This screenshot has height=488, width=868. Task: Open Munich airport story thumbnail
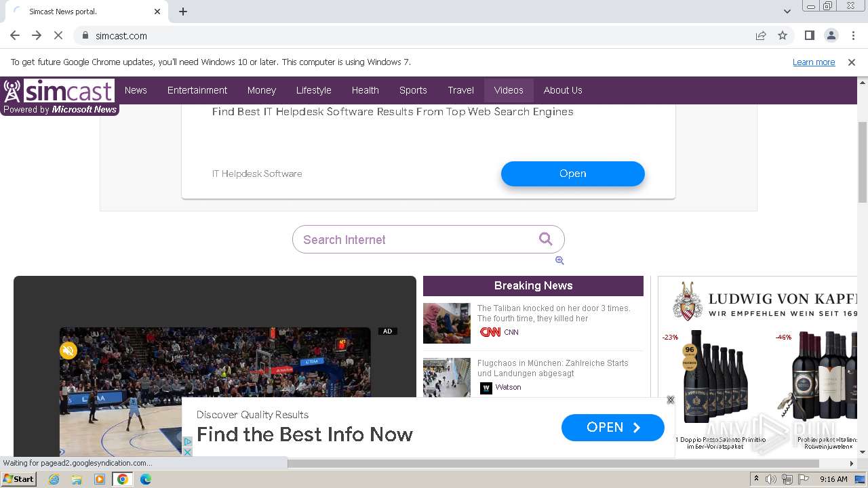tap(447, 378)
